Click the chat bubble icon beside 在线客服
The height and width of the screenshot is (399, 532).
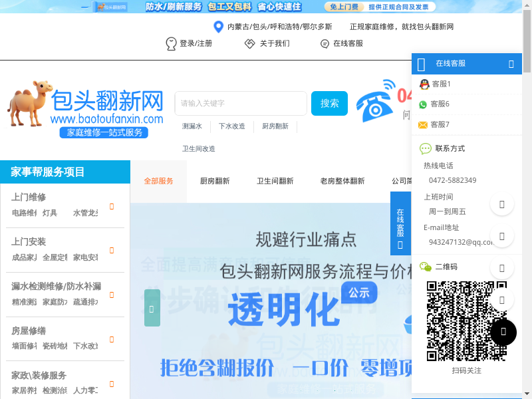coord(325,44)
